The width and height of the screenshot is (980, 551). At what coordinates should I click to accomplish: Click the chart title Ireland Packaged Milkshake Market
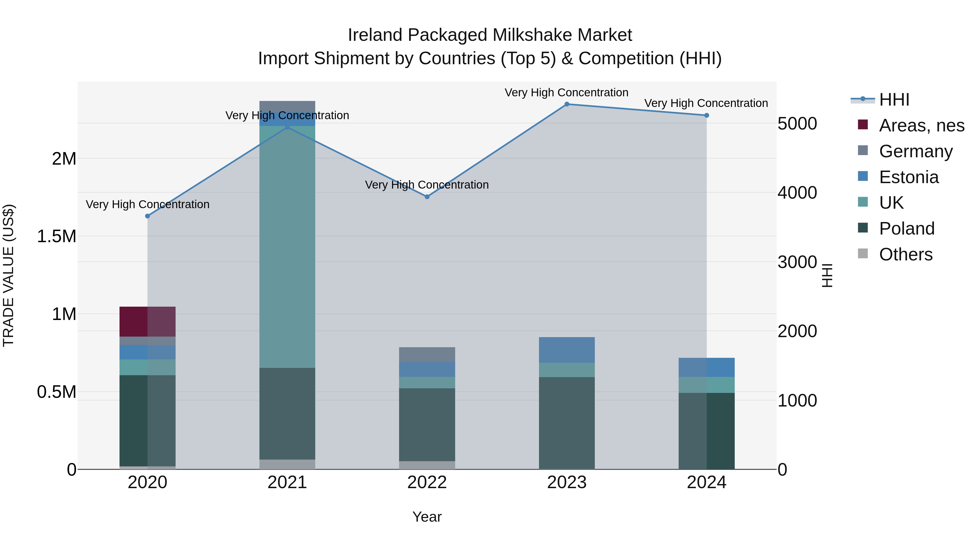[490, 35]
